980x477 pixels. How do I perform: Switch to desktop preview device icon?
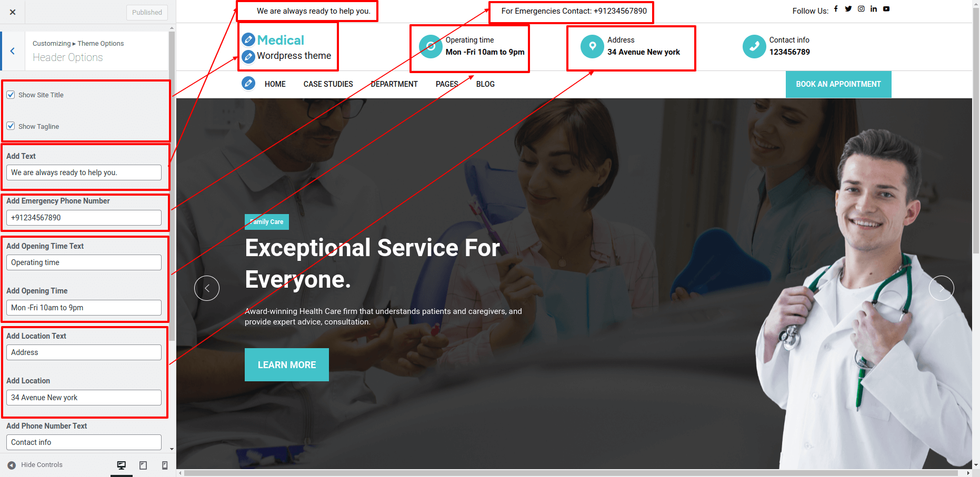[x=122, y=465]
